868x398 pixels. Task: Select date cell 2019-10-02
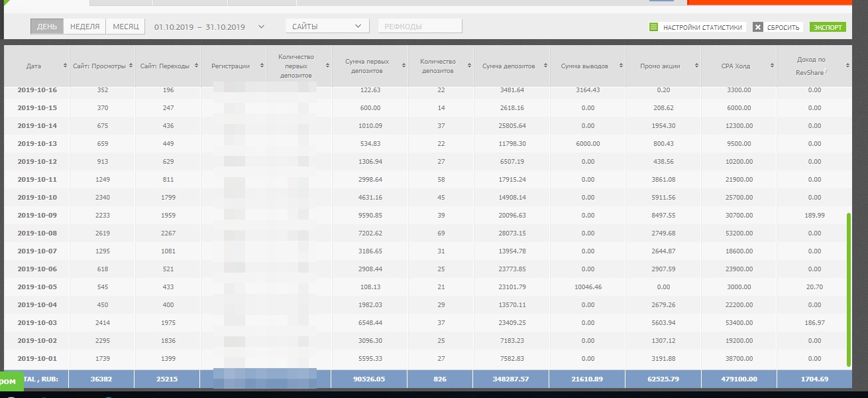click(37, 340)
